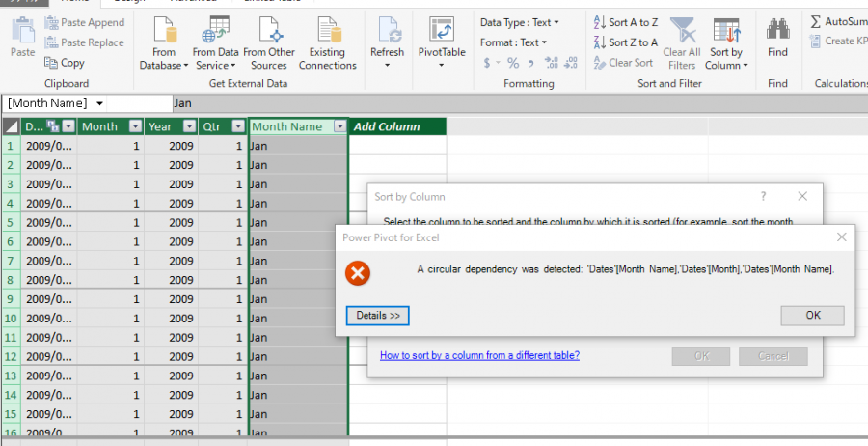The height and width of the screenshot is (446, 868).
Task: Click the thousands separator comma icon
Action: [x=530, y=63]
